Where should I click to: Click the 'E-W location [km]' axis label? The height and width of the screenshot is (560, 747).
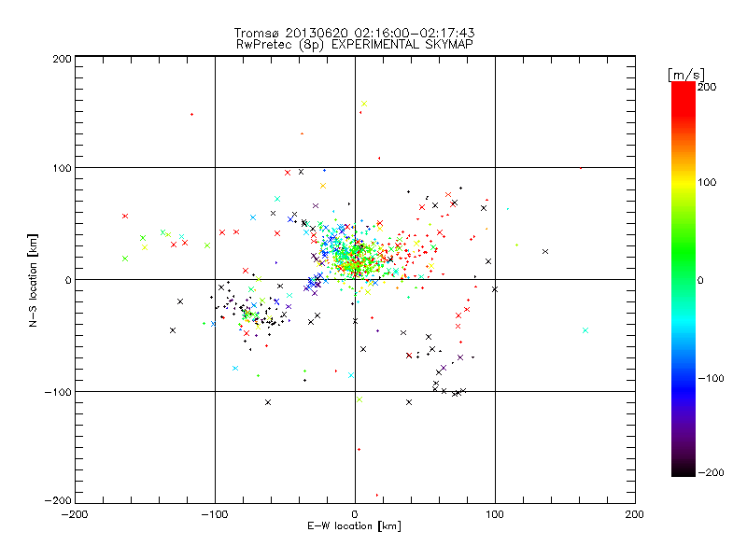click(x=354, y=526)
